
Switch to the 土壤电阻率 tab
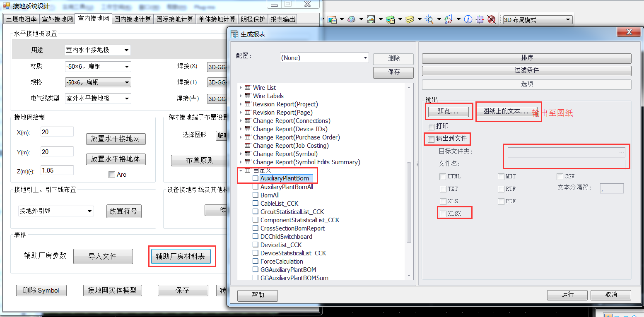pos(21,19)
